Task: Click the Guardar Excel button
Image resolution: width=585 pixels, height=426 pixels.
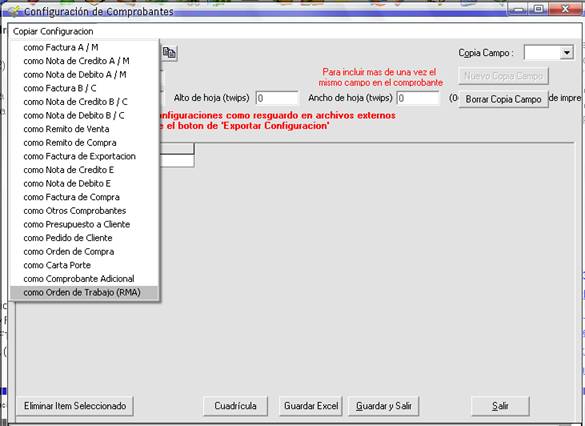Action: [311, 406]
